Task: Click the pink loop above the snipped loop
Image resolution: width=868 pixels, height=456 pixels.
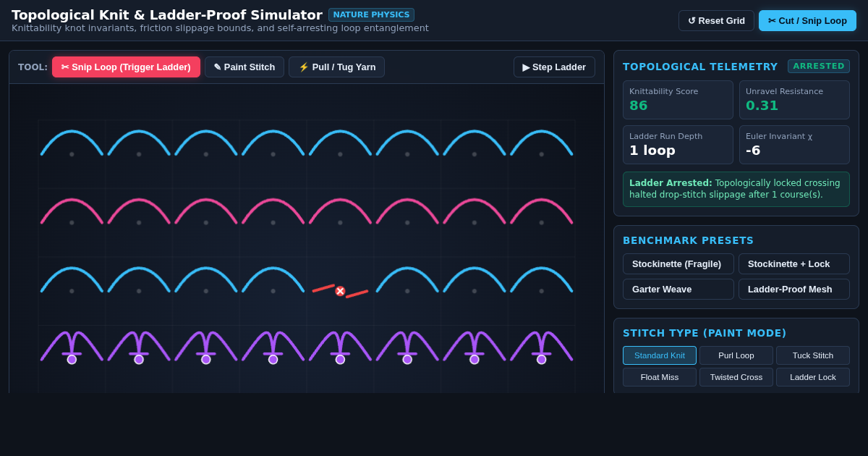Action: coord(340,211)
